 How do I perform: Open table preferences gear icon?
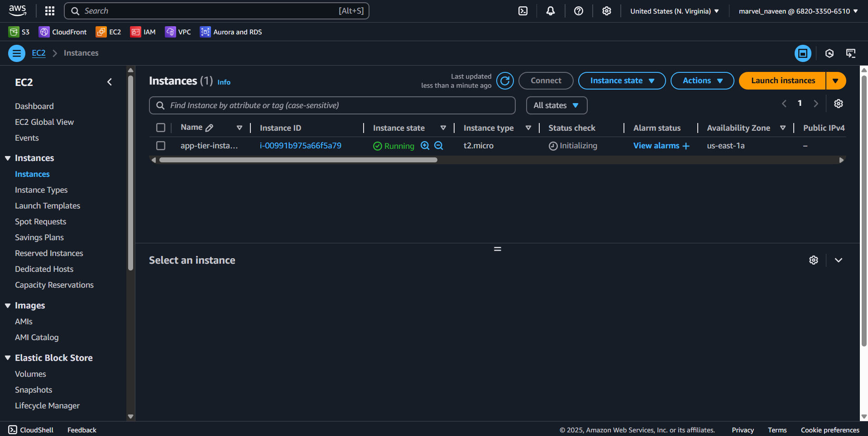[839, 104]
